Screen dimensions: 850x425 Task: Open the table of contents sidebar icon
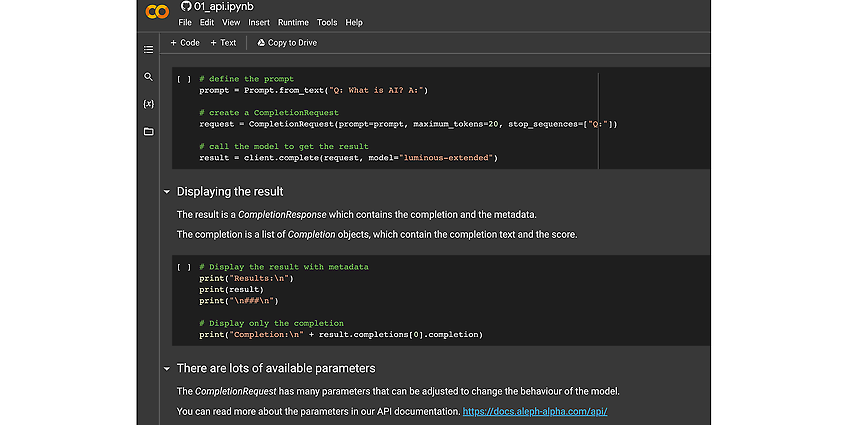(149, 50)
